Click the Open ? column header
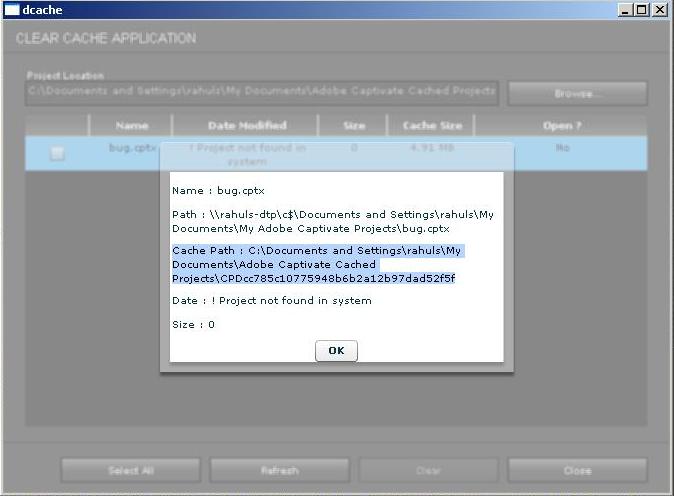The width and height of the screenshot is (674, 496). pyautogui.click(x=561, y=126)
